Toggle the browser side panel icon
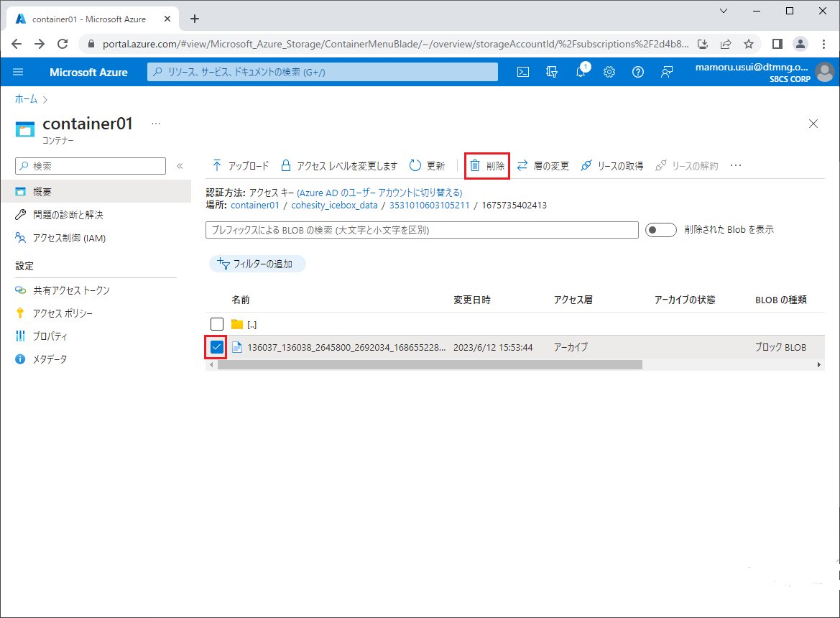Image resolution: width=840 pixels, height=618 pixels. [x=777, y=44]
